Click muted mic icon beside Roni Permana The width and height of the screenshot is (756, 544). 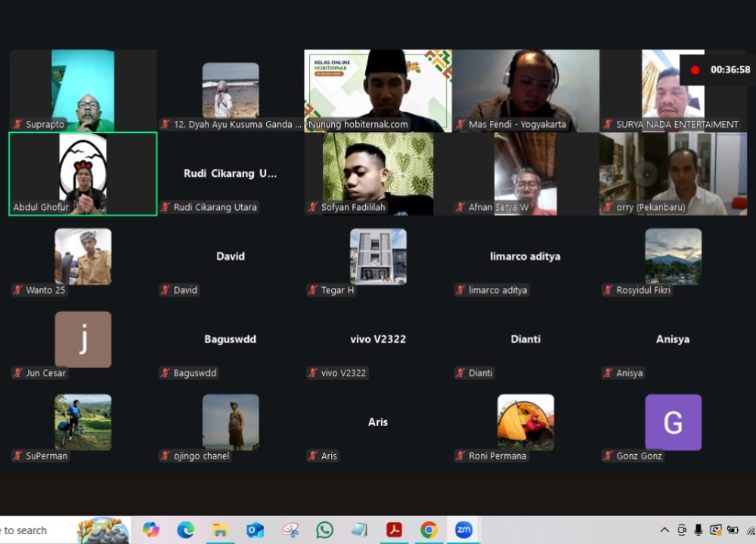point(460,456)
